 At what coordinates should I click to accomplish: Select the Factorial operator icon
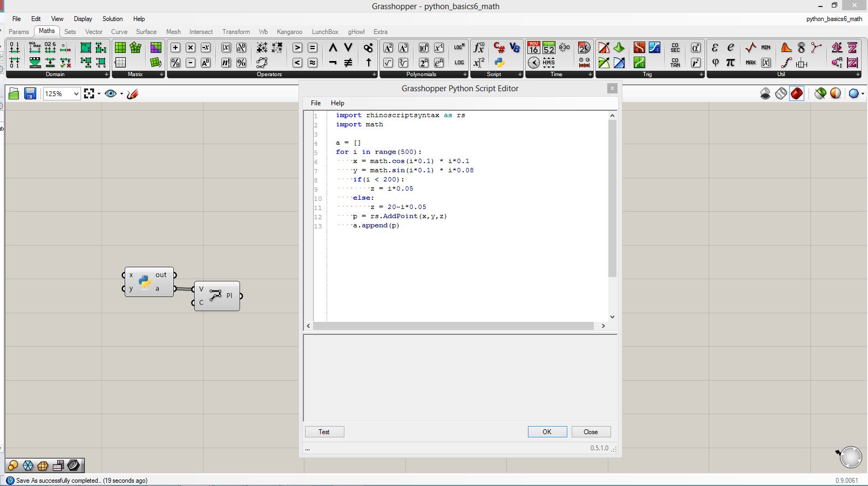point(226,63)
